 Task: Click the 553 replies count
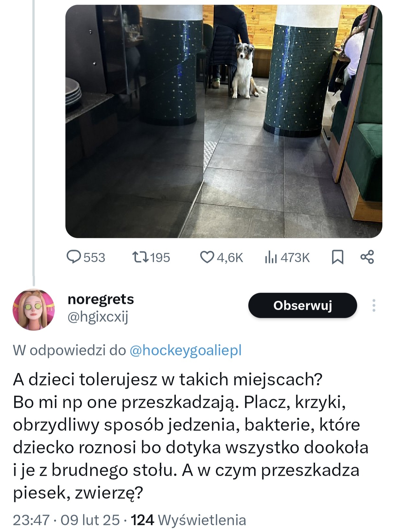pyautogui.click(x=94, y=258)
